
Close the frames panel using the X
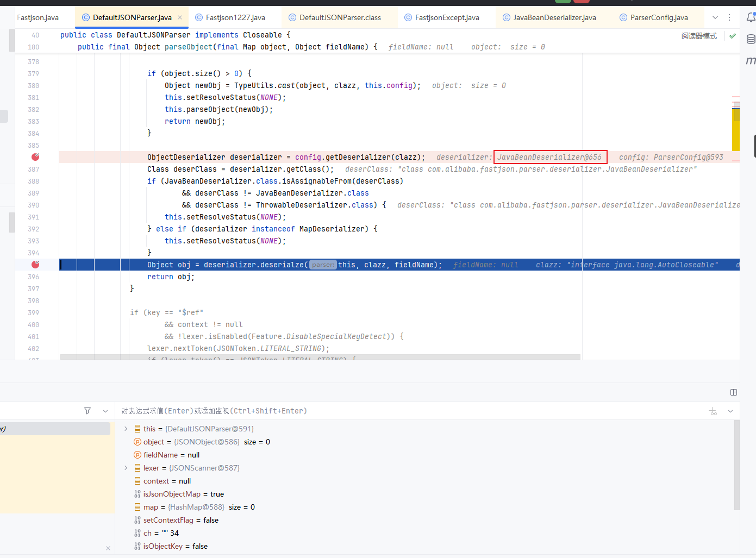108,548
